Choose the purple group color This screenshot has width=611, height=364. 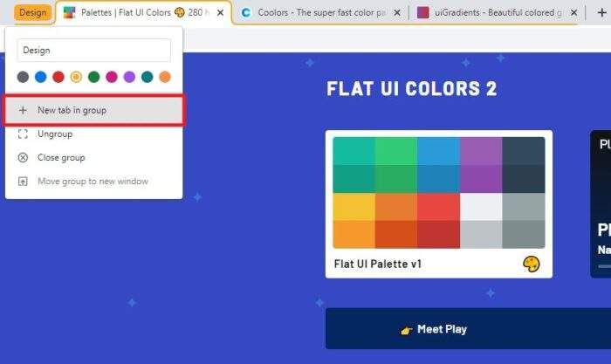(129, 77)
